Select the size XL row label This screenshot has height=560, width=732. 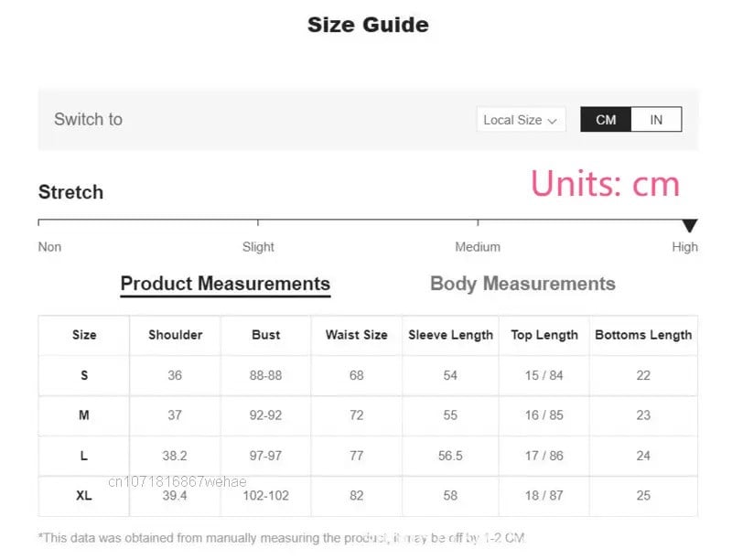click(x=84, y=495)
